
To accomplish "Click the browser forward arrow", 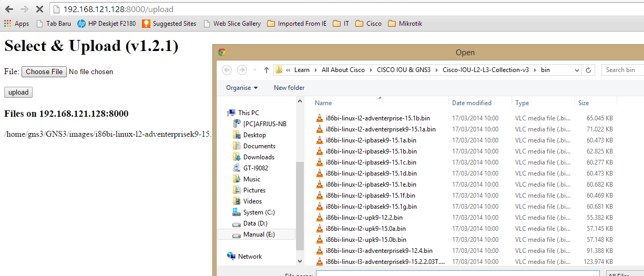I will (x=24, y=9).
